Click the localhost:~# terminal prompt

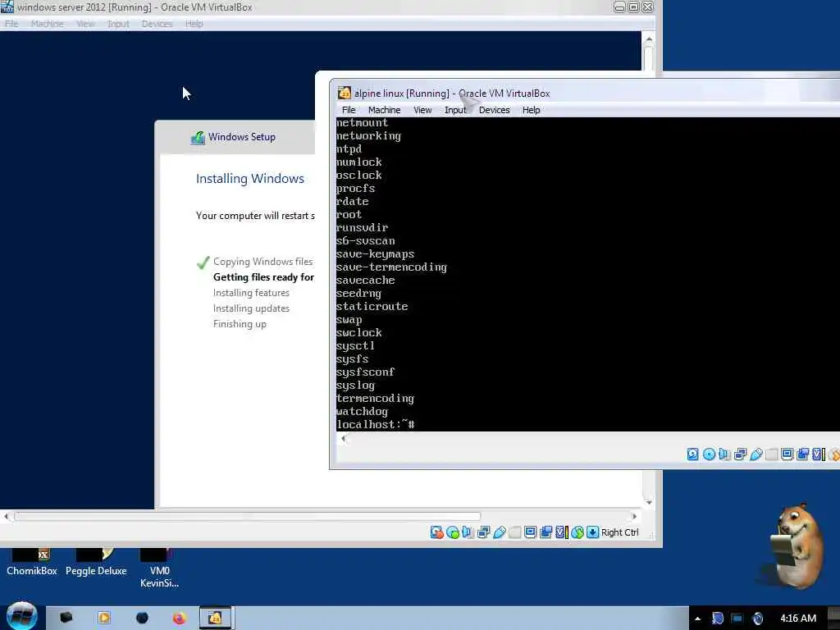(x=375, y=425)
